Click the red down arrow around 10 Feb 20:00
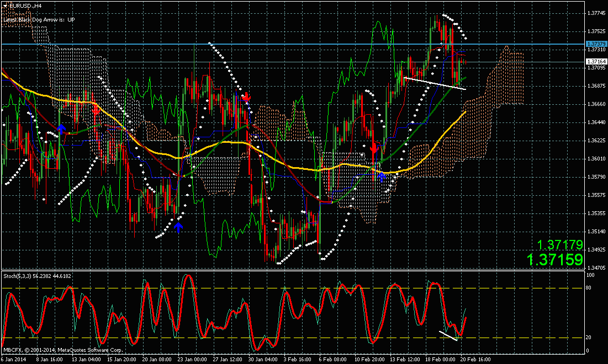 click(374, 149)
